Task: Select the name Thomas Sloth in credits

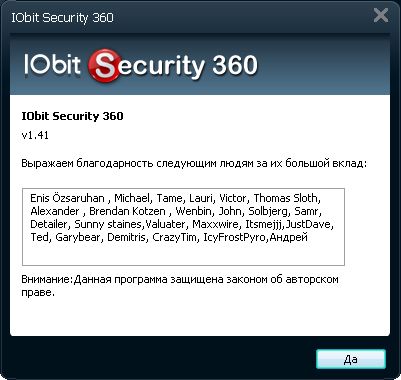Action: [285, 198]
